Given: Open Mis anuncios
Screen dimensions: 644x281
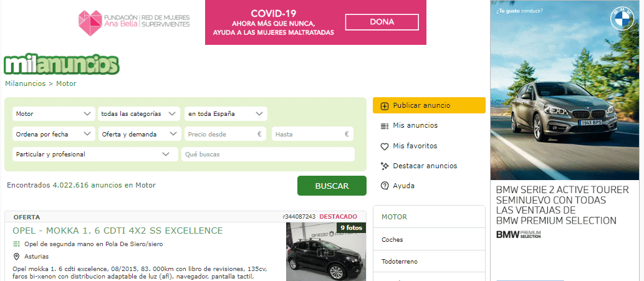Looking at the screenshot, I should (x=415, y=125).
